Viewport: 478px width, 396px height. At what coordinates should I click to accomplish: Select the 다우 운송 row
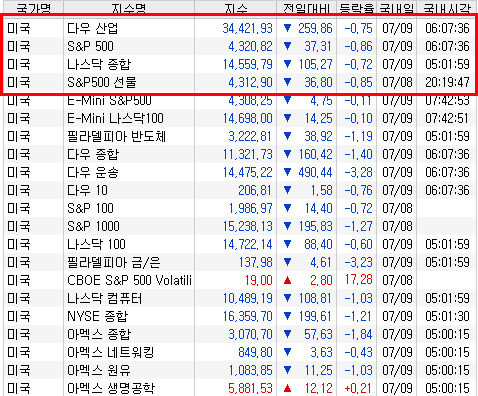click(240, 172)
